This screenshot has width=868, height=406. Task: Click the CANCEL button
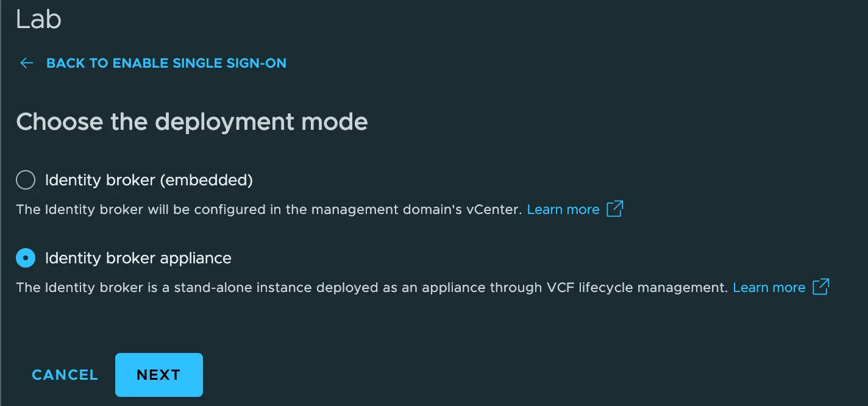click(65, 375)
